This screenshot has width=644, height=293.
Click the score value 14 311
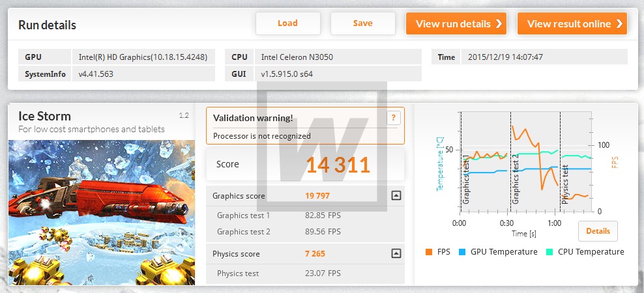tap(338, 165)
